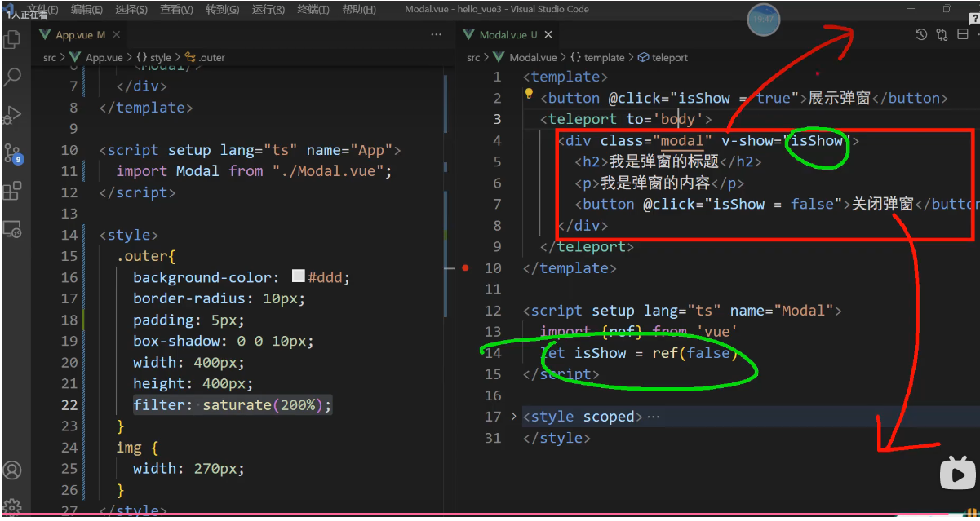The width and height of the screenshot is (980, 521).
Task: Switch to the Modal.vue tab
Action: point(508,35)
